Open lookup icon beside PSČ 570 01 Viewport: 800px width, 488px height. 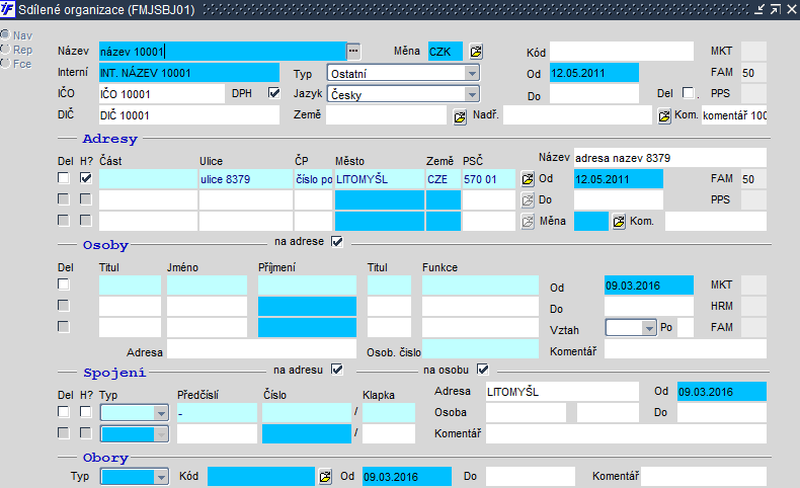[528, 179]
